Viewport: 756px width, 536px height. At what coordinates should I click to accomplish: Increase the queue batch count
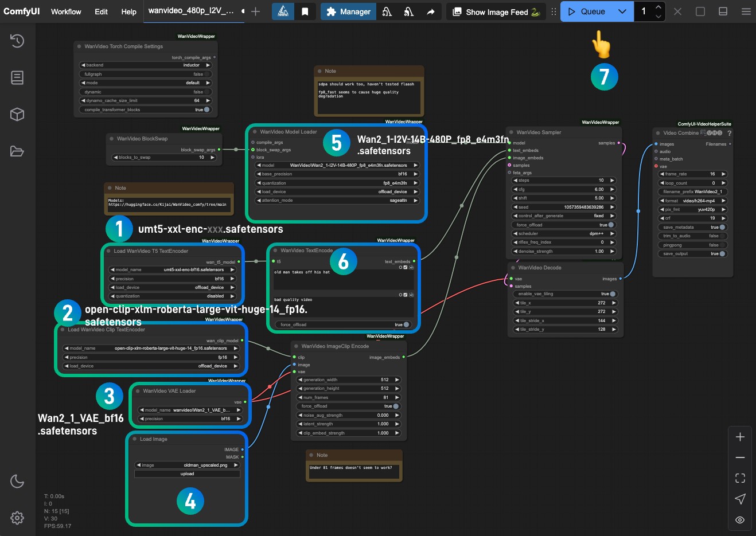(658, 7)
